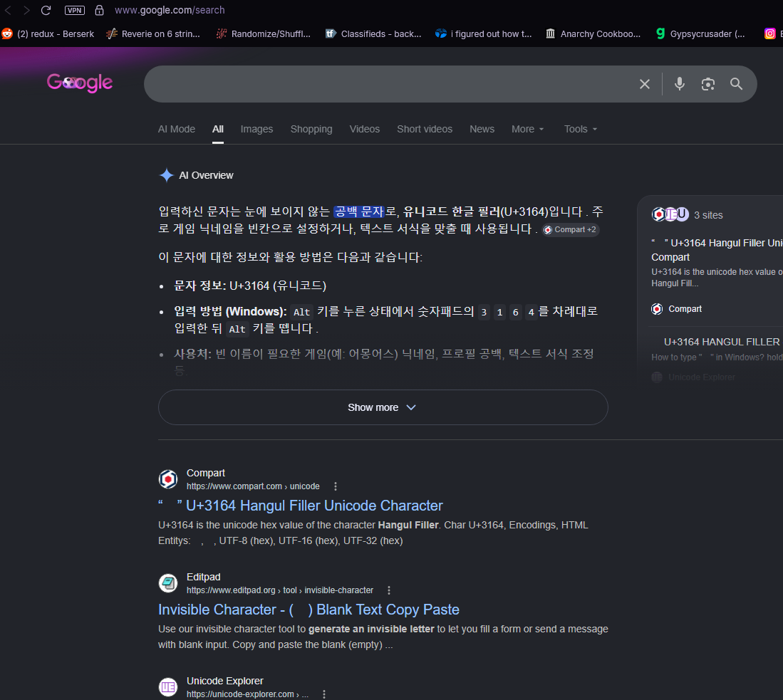
Task: Open the Anarchy Cookboo... bookmark
Action: (x=593, y=34)
